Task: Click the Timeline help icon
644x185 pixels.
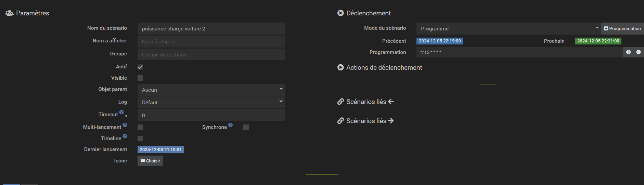Action: pyautogui.click(x=125, y=136)
